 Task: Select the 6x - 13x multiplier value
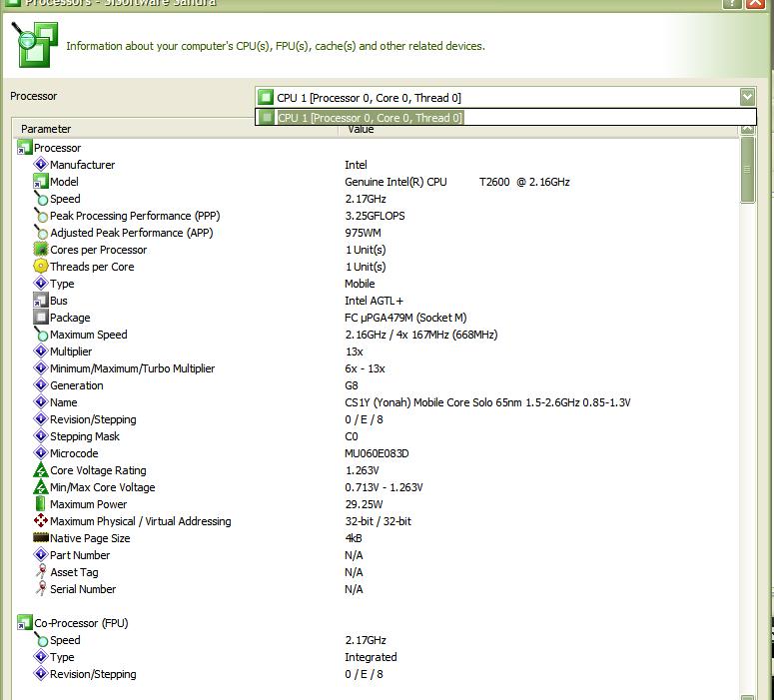click(x=365, y=368)
